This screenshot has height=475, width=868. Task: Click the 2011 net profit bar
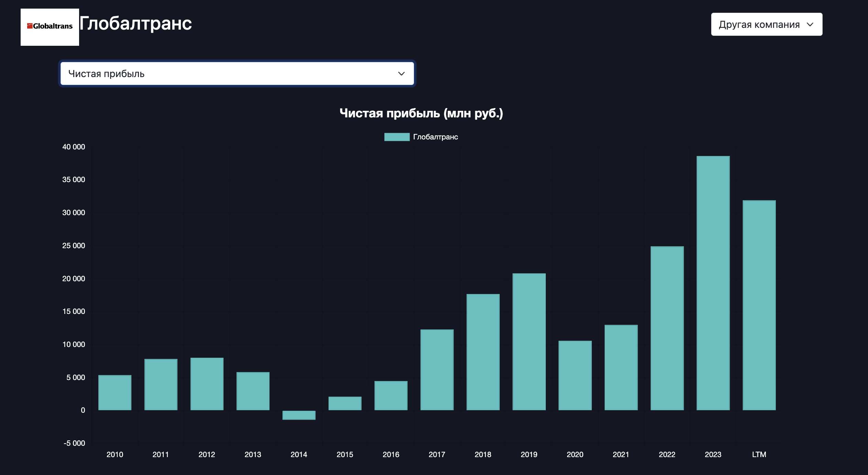point(161,384)
